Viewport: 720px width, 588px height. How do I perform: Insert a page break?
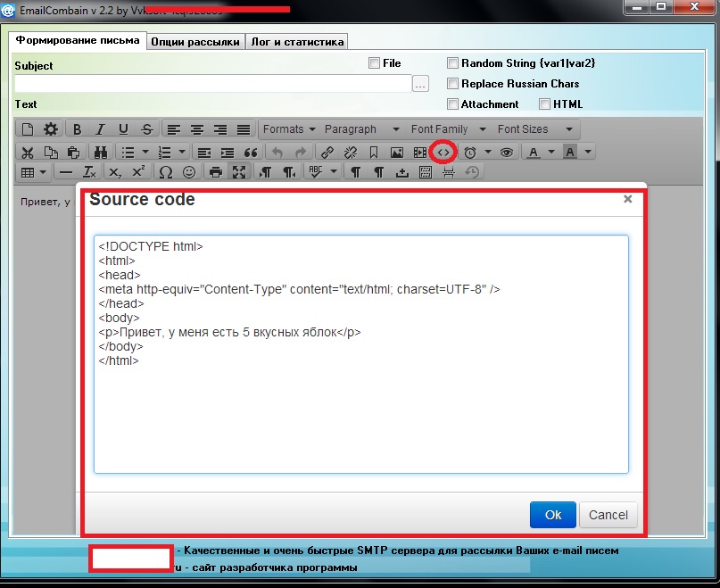pyautogui.click(x=449, y=172)
